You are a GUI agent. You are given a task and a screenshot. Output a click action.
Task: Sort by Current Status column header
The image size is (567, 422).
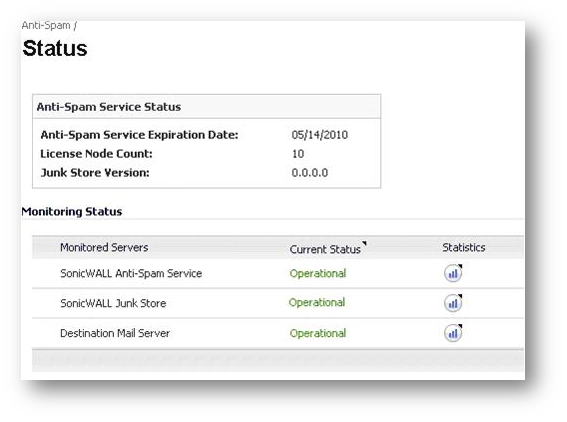point(325,249)
